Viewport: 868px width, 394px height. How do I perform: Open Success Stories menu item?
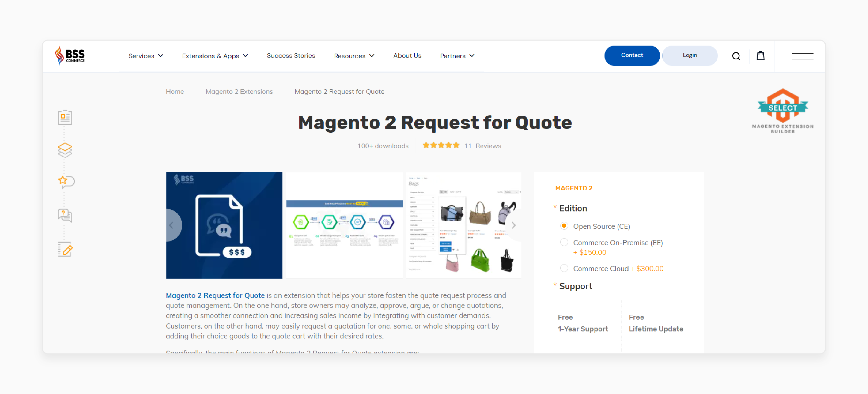point(291,56)
